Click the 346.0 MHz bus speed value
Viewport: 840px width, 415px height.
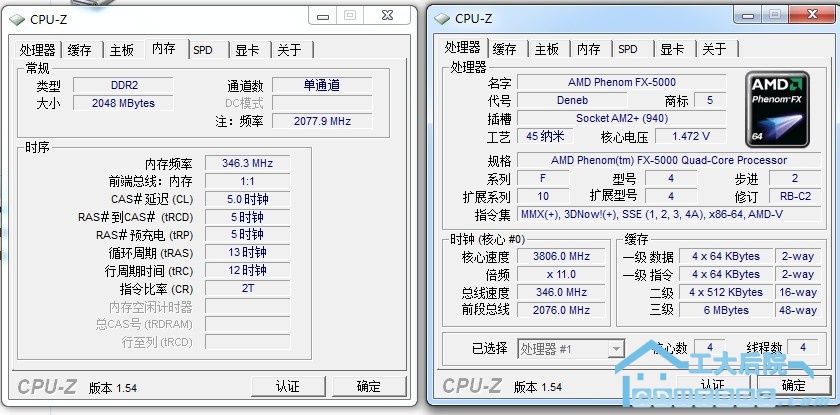click(561, 292)
